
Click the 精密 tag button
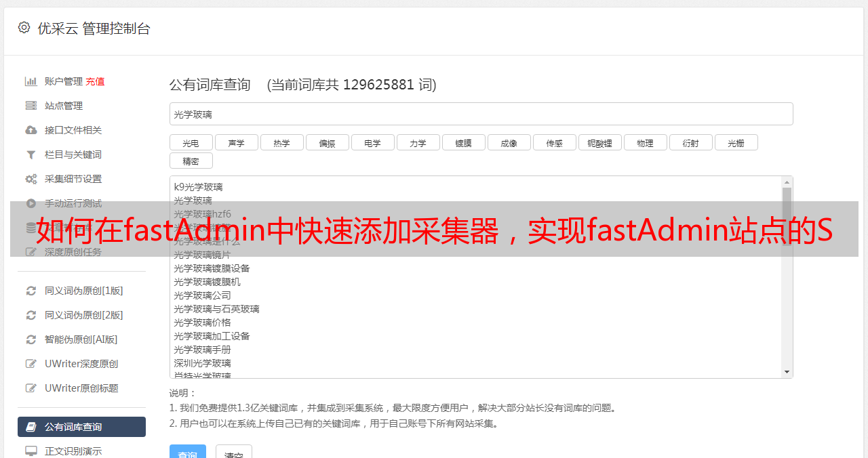click(x=191, y=161)
